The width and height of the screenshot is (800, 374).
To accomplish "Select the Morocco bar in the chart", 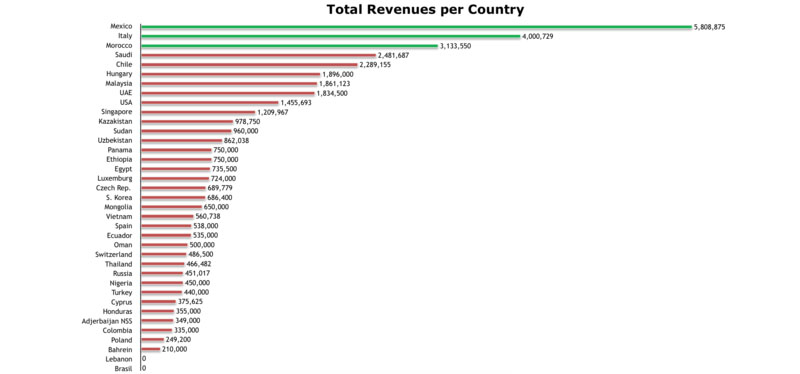I will (x=290, y=45).
